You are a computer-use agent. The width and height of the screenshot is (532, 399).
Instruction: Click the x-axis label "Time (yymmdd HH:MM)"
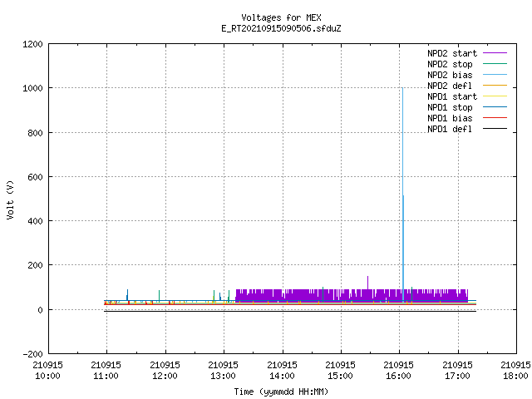pyautogui.click(x=281, y=392)
